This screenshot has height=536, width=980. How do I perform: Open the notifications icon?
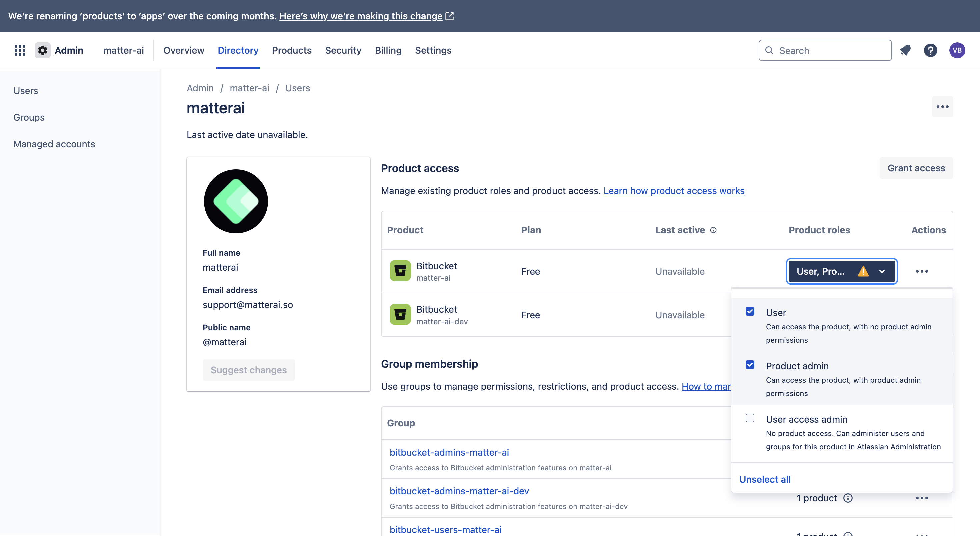(905, 50)
